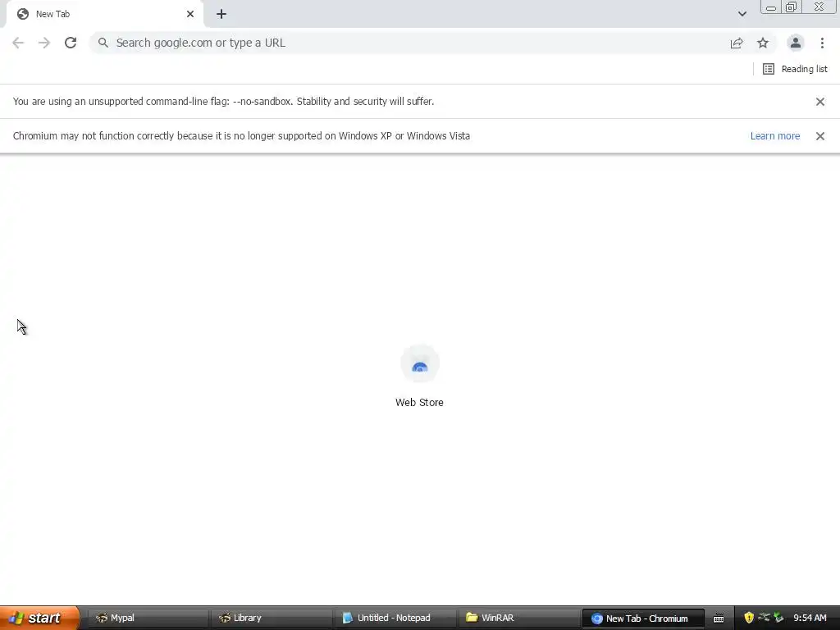Click the Windows XP unsupported message text
The width and height of the screenshot is (840, 630).
pyautogui.click(x=241, y=135)
